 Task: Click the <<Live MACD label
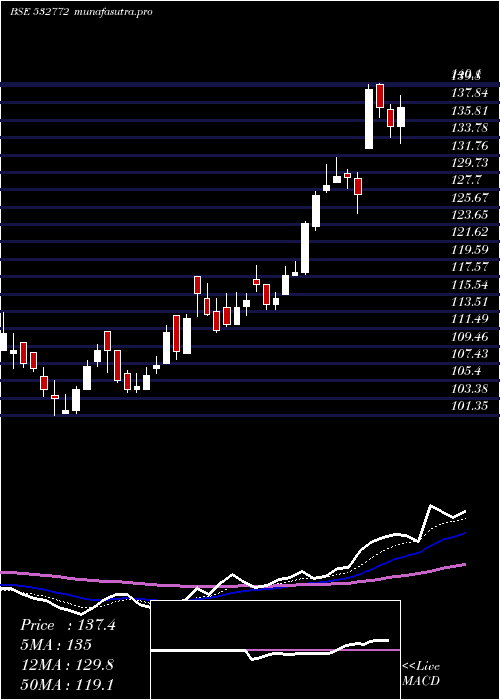tap(421, 673)
